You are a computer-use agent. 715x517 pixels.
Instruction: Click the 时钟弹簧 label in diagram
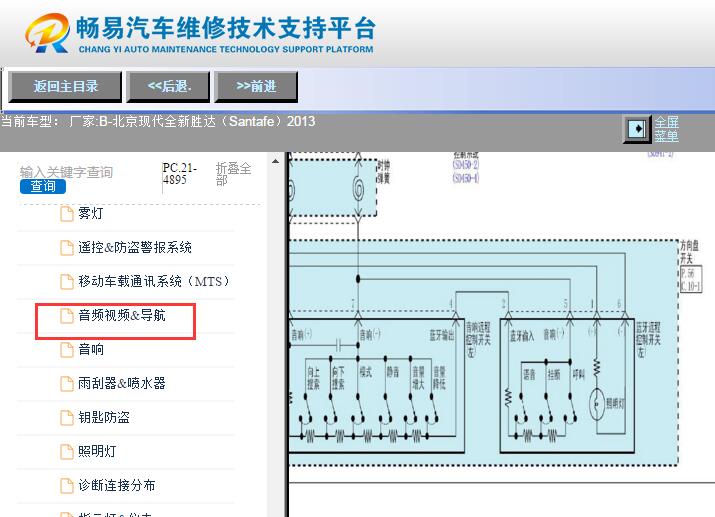tap(383, 172)
